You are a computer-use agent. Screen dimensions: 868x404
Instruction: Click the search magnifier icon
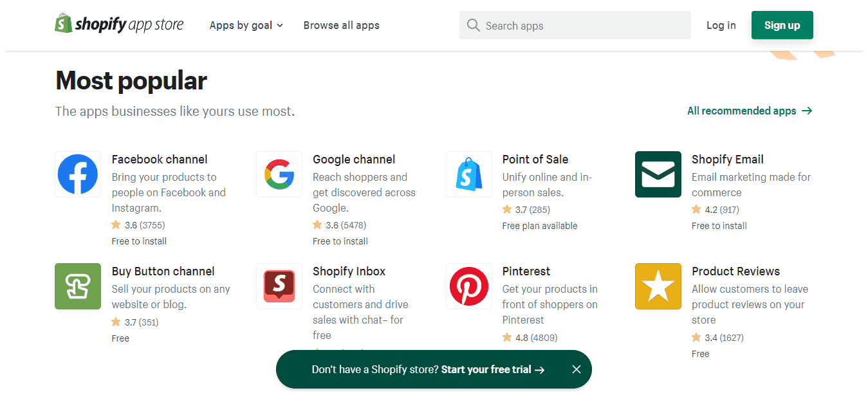point(474,25)
